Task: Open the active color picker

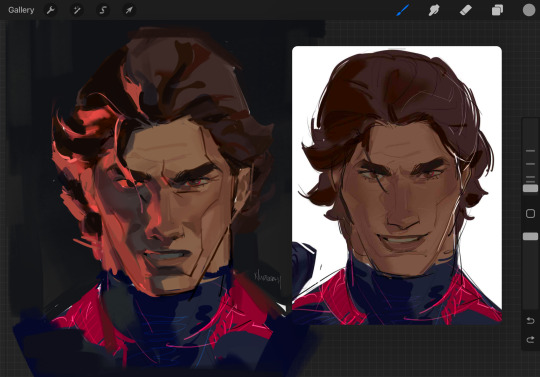Action: [529, 10]
